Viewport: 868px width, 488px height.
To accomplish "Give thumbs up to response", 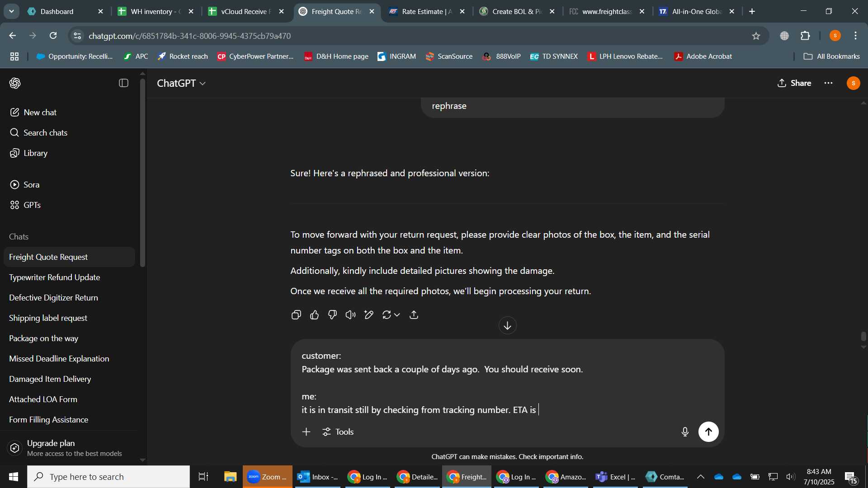I will 315,315.
